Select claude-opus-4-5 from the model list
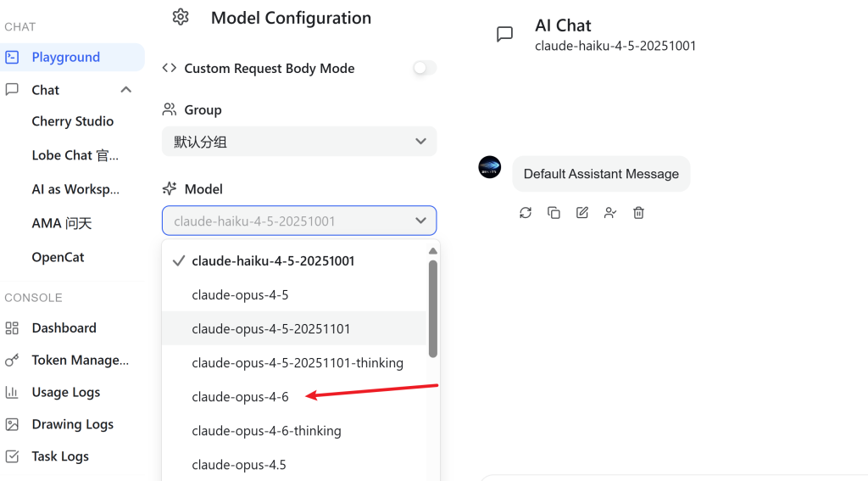The image size is (868, 481). [294, 295]
